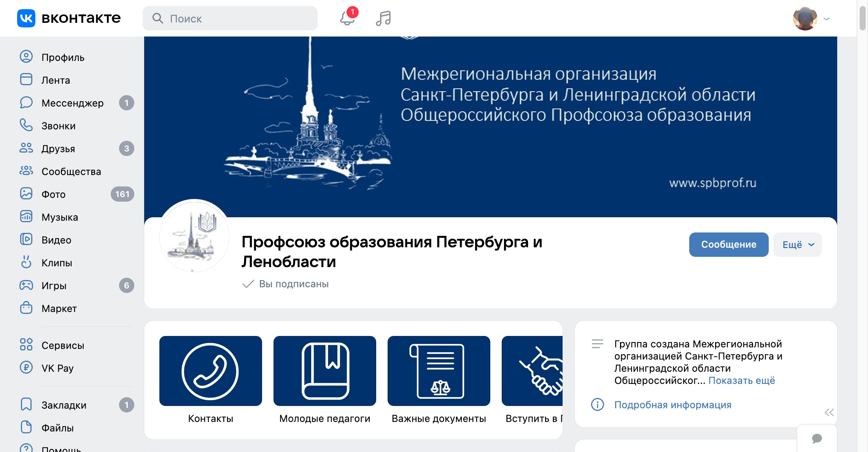Click into the Поиск search field

click(x=230, y=18)
